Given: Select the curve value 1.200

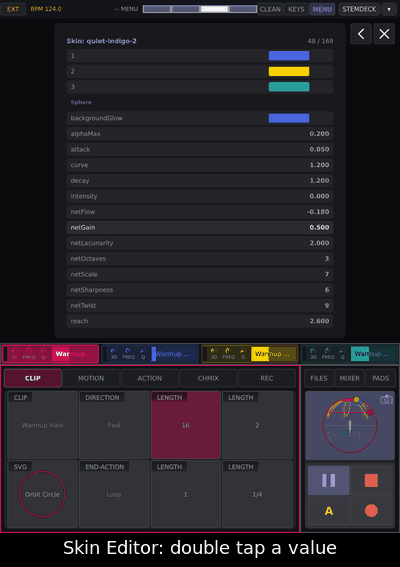Looking at the screenshot, I should pos(319,165).
